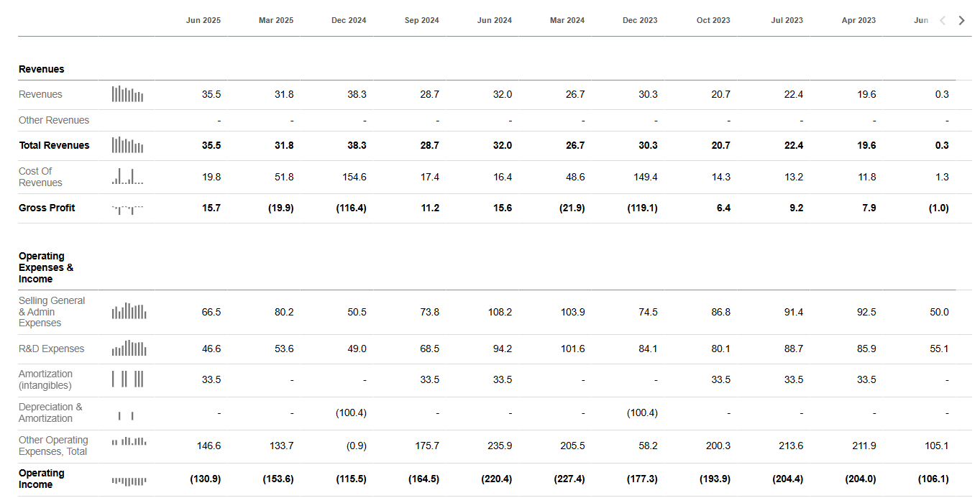Open Selling General & Admin sparkline chart
Viewport: 980px width, 498px height.
coord(129,311)
